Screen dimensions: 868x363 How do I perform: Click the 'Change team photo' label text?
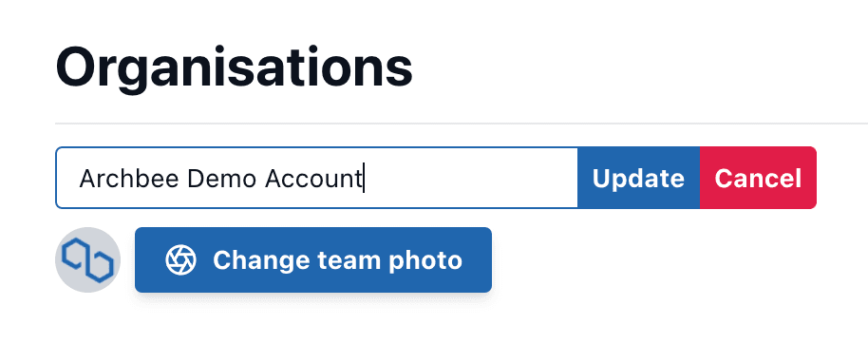(337, 260)
